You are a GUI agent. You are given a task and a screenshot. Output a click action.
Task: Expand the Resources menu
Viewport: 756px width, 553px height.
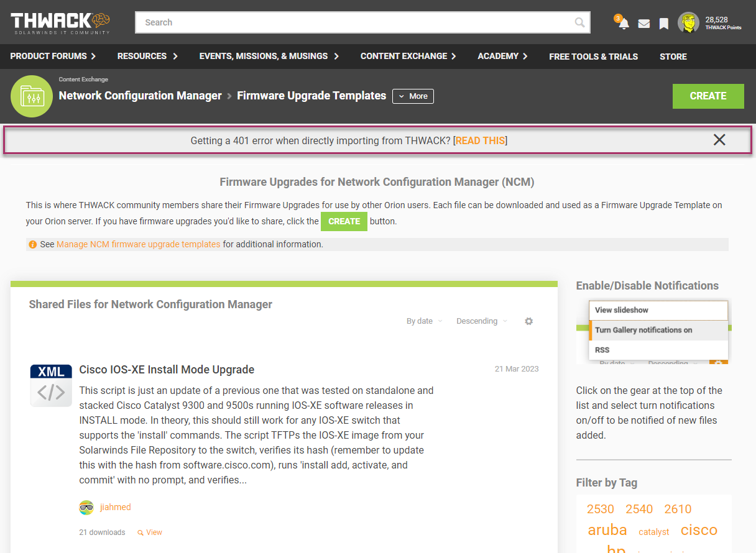[147, 56]
